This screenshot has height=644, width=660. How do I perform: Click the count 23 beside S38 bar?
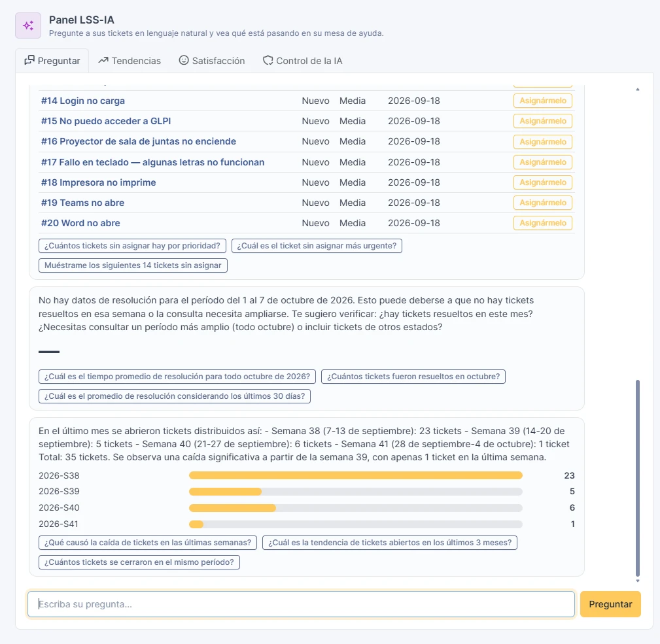click(x=570, y=475)
